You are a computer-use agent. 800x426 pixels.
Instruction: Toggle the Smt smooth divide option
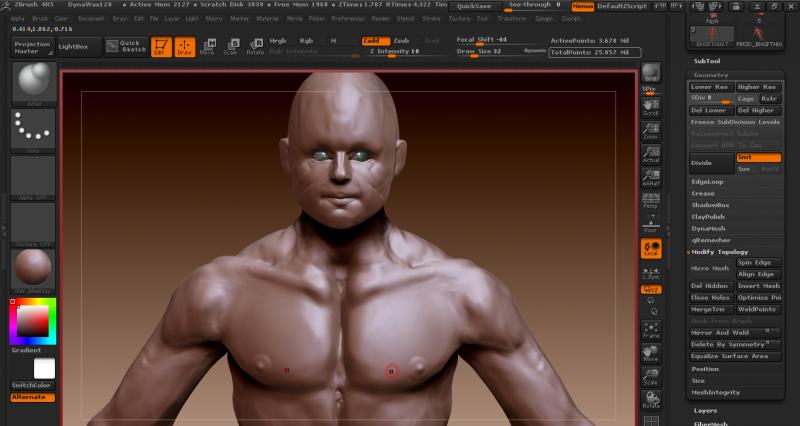759,157
